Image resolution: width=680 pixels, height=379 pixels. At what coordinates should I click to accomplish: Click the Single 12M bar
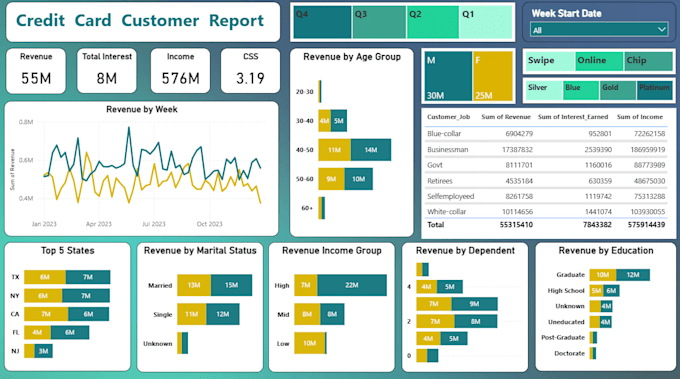pyautogui.click(x=222, y=314)
